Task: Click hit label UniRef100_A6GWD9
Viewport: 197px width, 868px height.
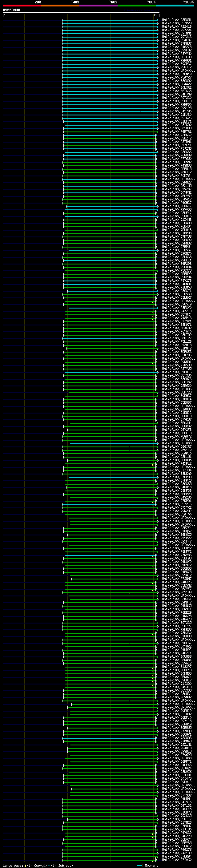Action: (x=176, y=155)
